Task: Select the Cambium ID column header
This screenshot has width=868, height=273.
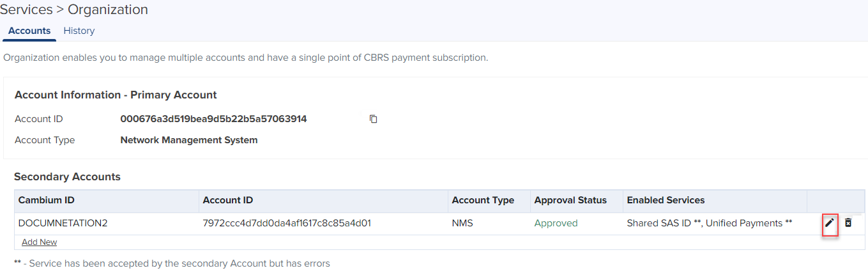Action: (47, 200)
